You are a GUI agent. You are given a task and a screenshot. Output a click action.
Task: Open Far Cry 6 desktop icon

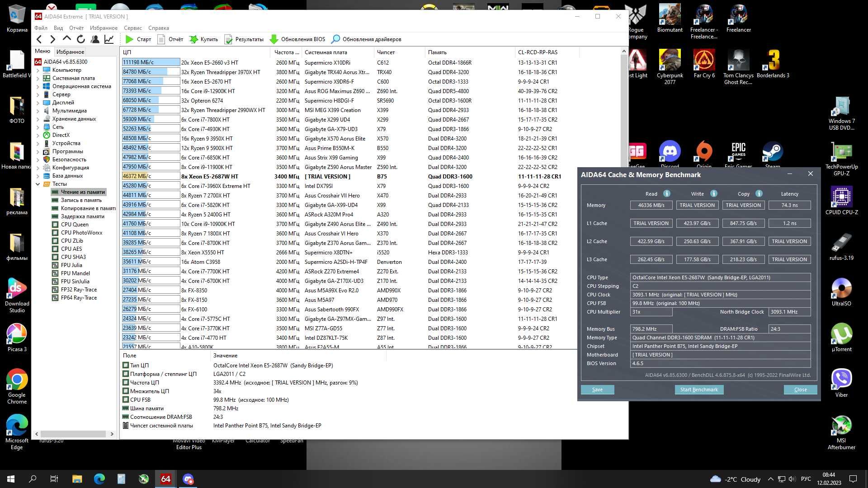[704, 64]
